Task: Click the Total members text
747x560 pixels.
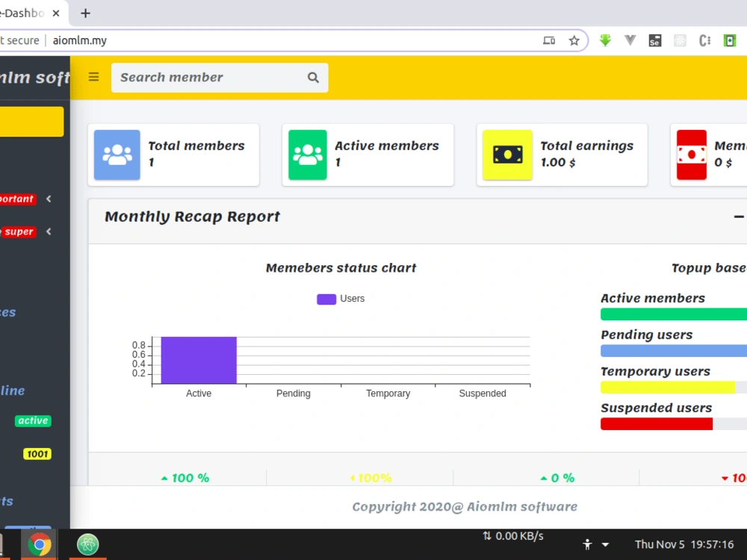Action: coord(196,146)
